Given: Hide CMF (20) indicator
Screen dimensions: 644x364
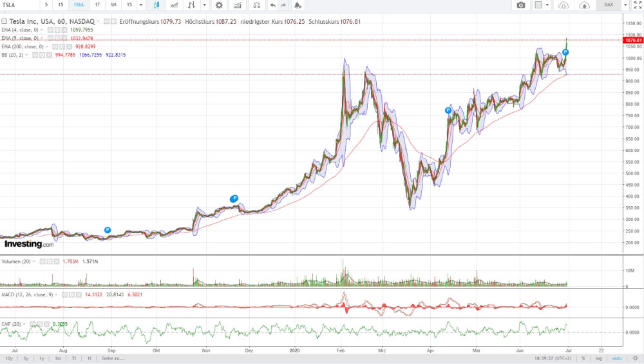Looking at the screenshot, I should pyautogui.click(x=33, y=324).
